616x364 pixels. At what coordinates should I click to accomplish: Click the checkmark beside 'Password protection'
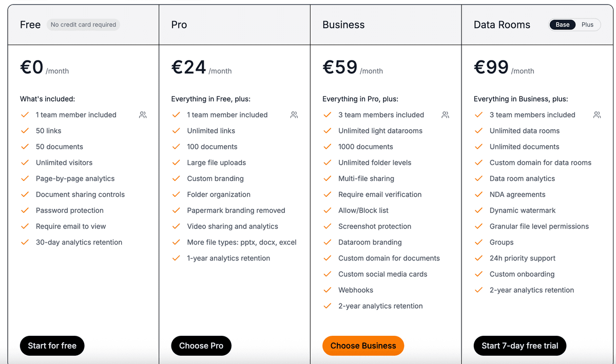pyautogui.click(x=25, y=210)
